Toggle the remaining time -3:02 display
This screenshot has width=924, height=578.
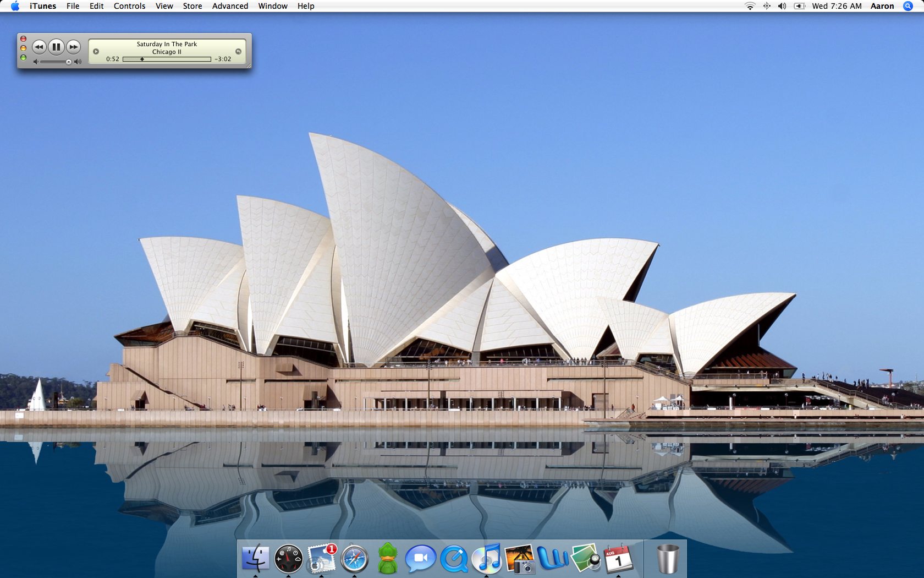coord(223,59)
